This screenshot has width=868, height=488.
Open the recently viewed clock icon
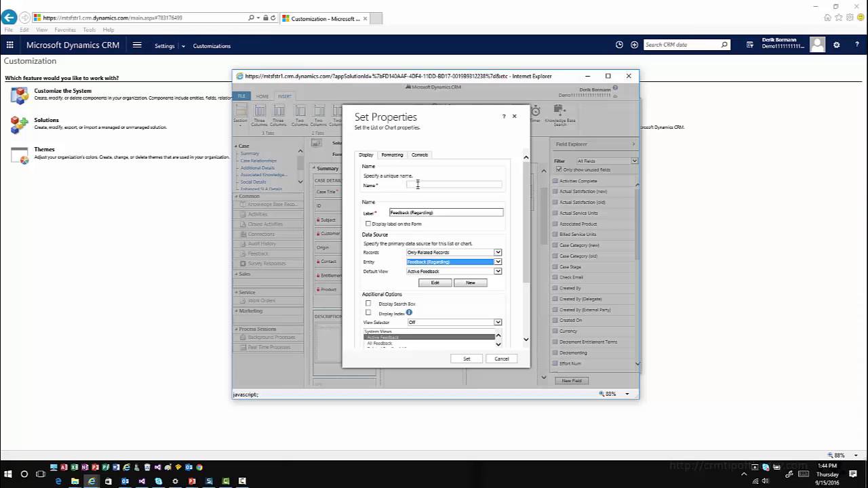click(619, 45)
